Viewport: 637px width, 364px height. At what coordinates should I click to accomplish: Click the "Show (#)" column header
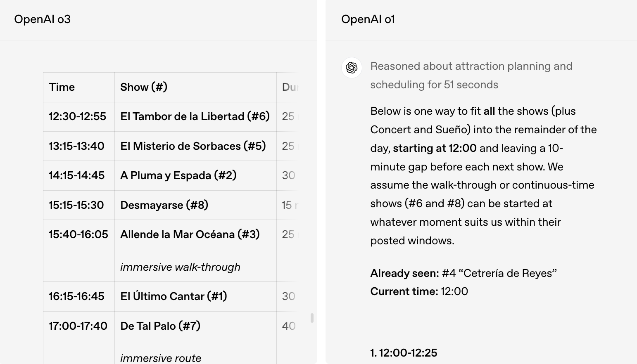[144, 87]
